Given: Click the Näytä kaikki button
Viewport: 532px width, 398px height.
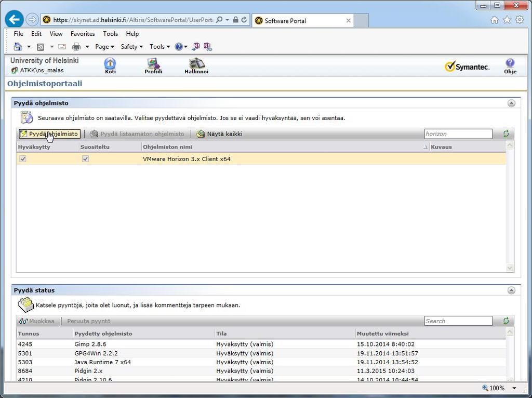Looking at the screenshot, I should coord(220,134).
